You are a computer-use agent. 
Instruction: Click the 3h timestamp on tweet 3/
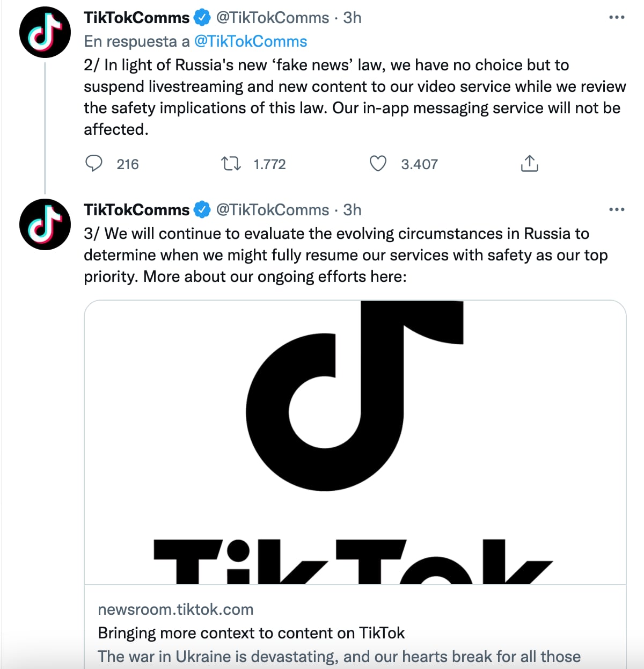point(352,210)
